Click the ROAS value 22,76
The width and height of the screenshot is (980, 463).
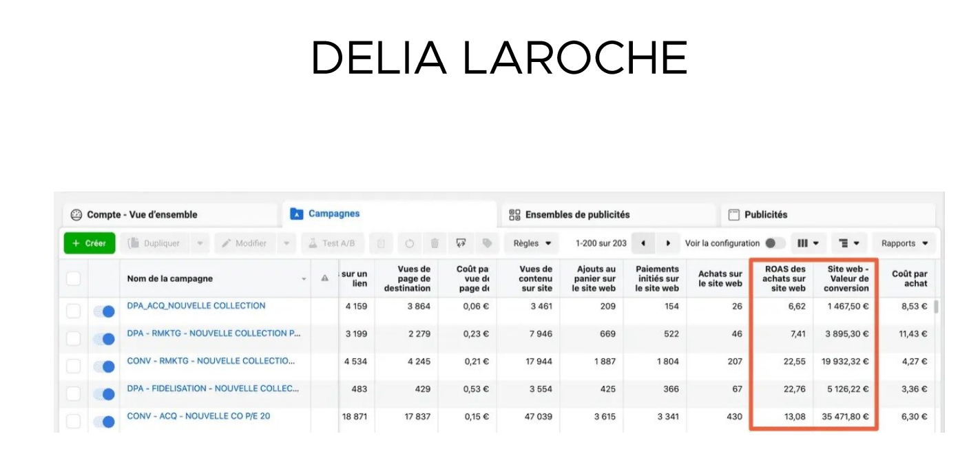(x=794, y=389)
